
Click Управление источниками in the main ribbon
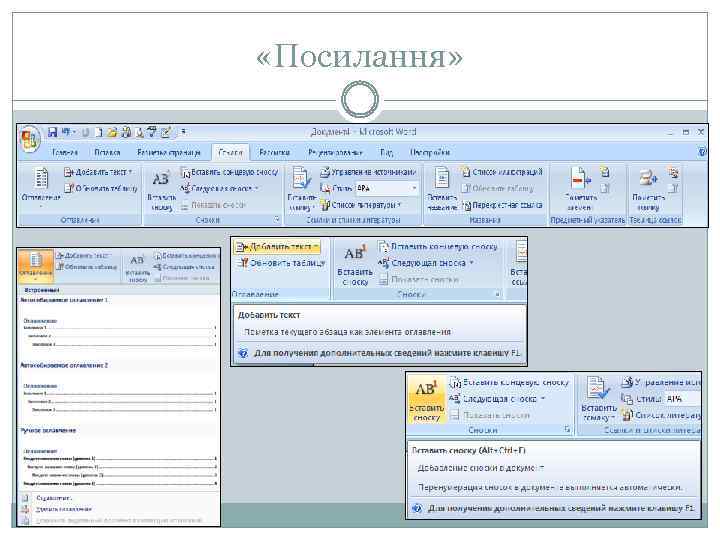click(368, 172)
